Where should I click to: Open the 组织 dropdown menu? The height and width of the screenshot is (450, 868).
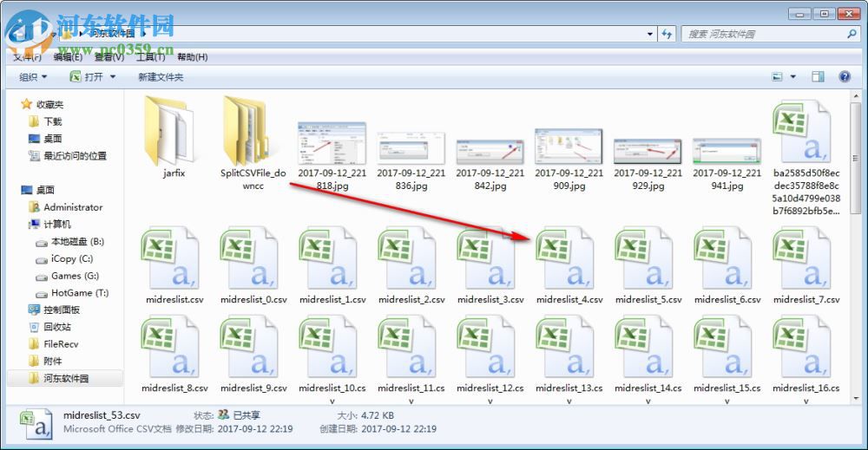point(33,77)
